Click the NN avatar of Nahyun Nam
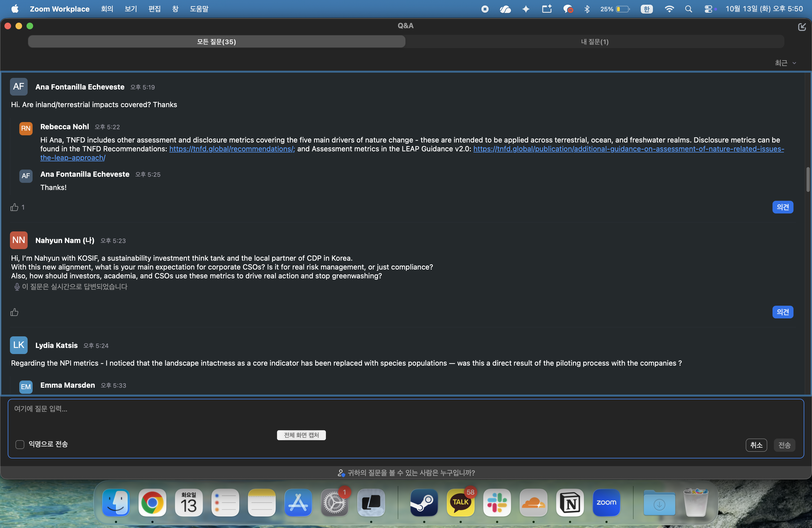This screenshot has width=812, height=528. tap(19, 240)
